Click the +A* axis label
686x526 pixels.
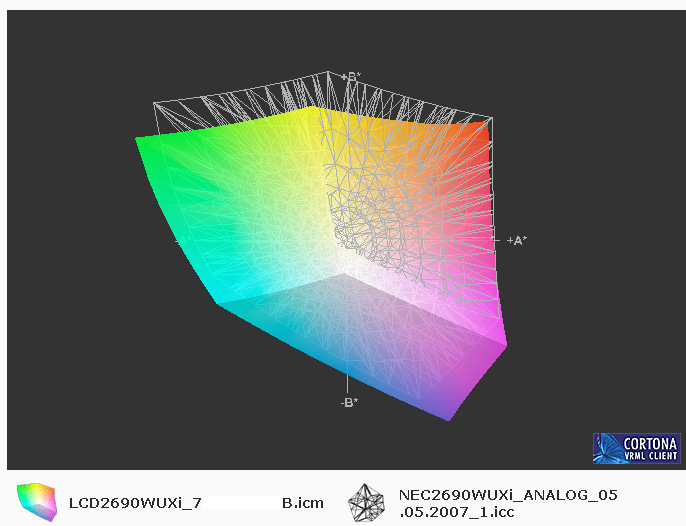coord(516,240)
